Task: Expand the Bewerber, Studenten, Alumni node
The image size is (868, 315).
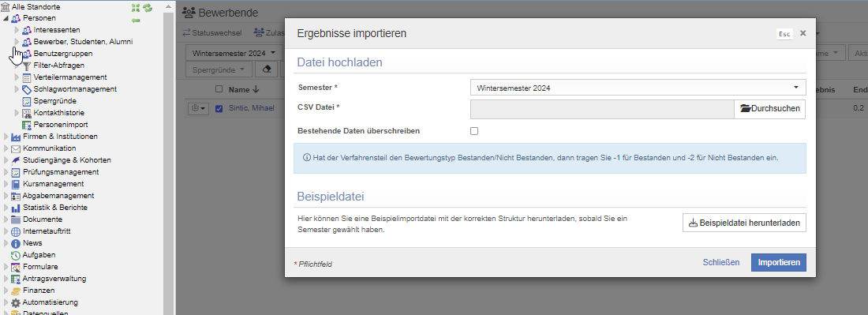Action: click(17, 42)
